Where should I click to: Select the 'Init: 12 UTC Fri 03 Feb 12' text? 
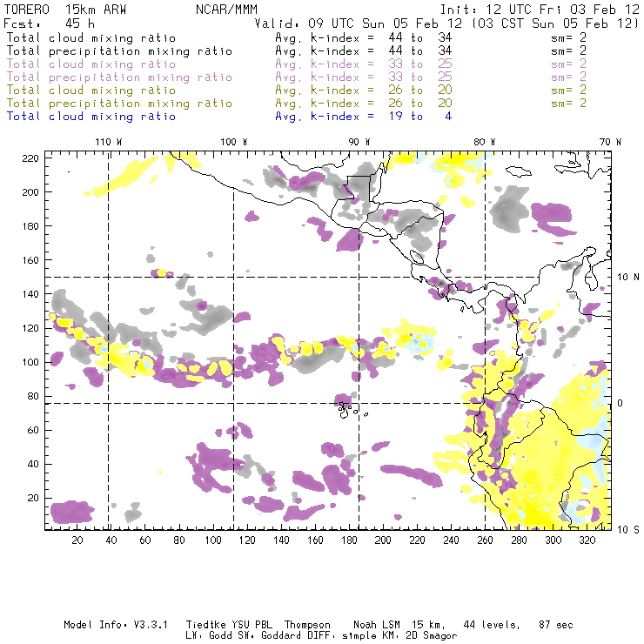coord(540,10)
